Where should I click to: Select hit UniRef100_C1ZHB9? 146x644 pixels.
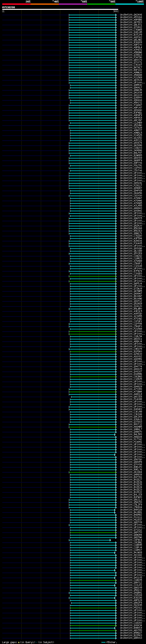pos(131,123)
